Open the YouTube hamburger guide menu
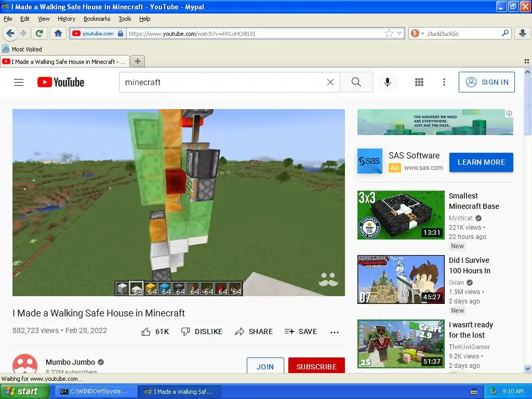Screen dimensions: 532x399 tap(19, 82)
